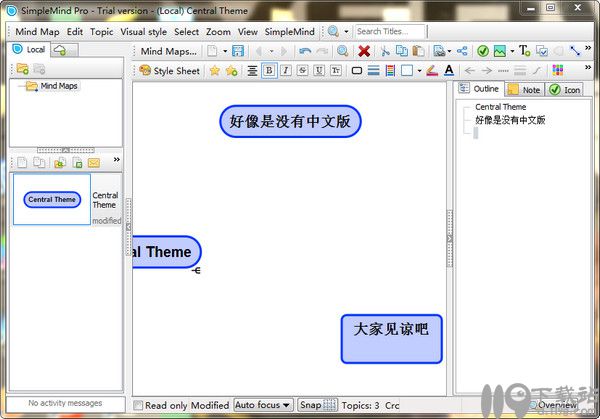This screenshot has width=600, height=419.
Task: Click the star with green plus icon
Action: pyautogui.click(x=232, y=71)
